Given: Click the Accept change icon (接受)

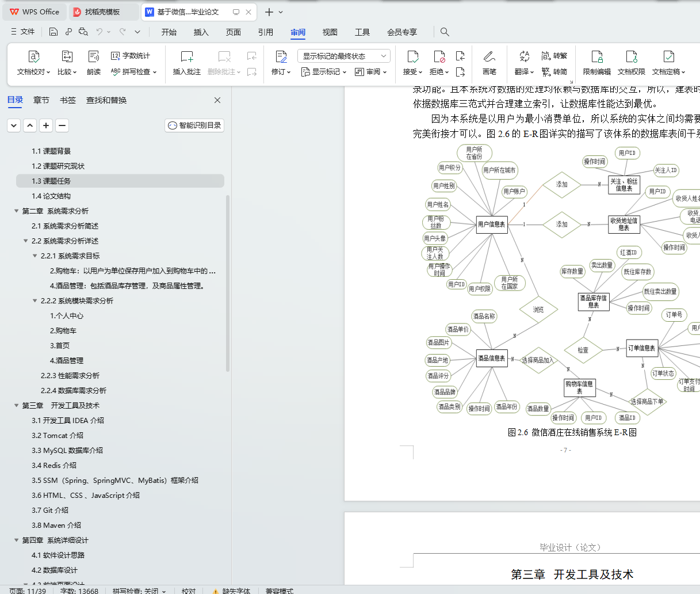Looking at the screenshot, I should pyautogui.click(x=413, y=56).
